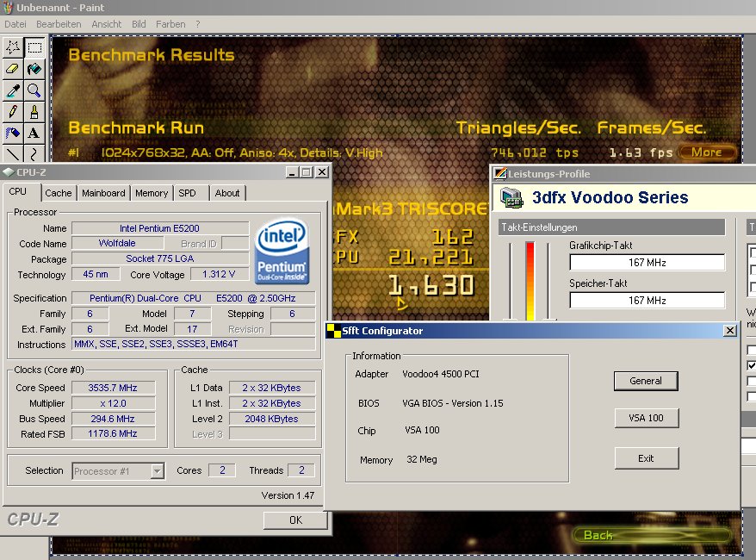Click the Instructions list MMX, SSE, SSE2
756x560 pixels.
tap(194, 344)
